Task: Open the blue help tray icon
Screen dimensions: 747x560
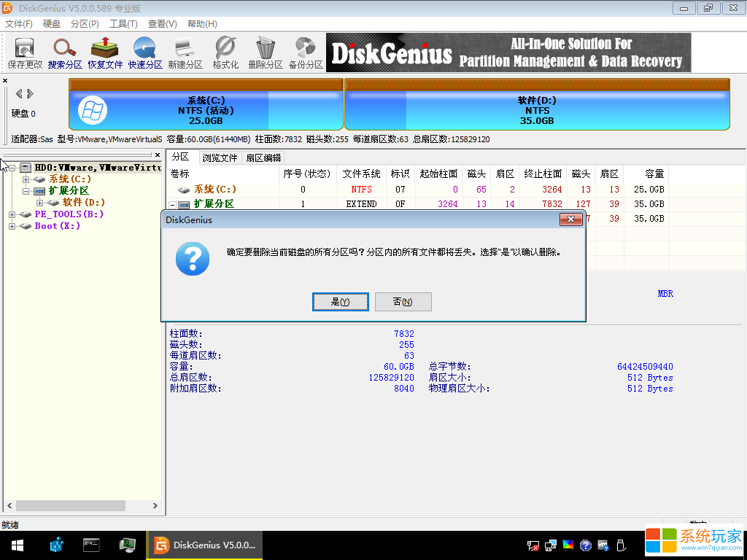Action: click(586, 545)
